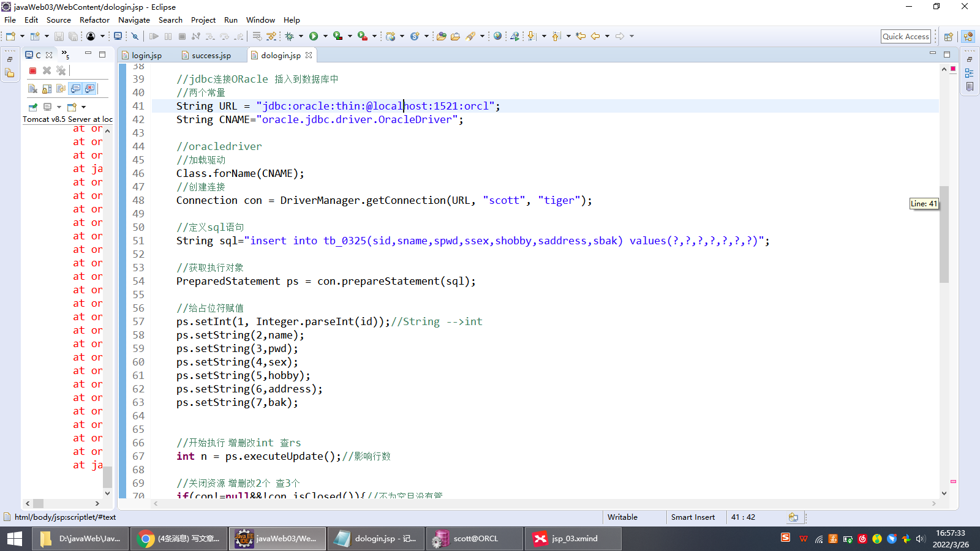The height and width of the screenshot is (551, 980).
Task: Toggle Show Console on Standard Out
Action: (75, 89)
